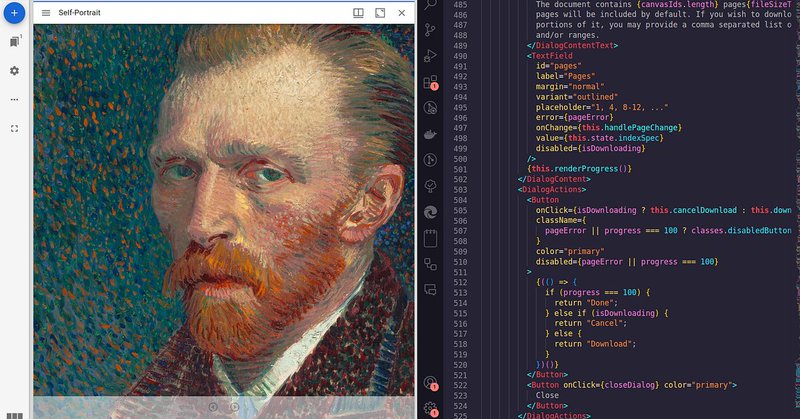Viewport: 800px width, 419px height.
Task: Open the three-dots workspace options menu
Action: pos(14,100)
